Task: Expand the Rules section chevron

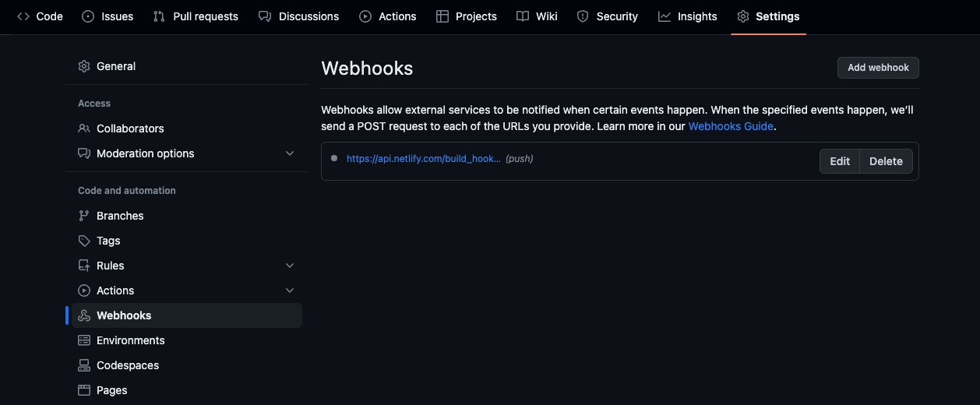Action: point(290,266)
